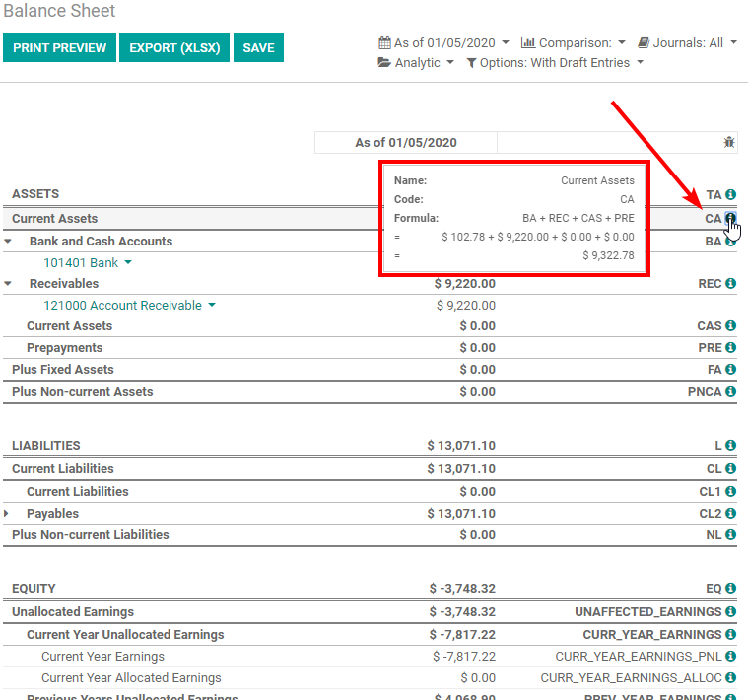Open info icon for TA total assets
Screen dimensions: 748x700
730,194
